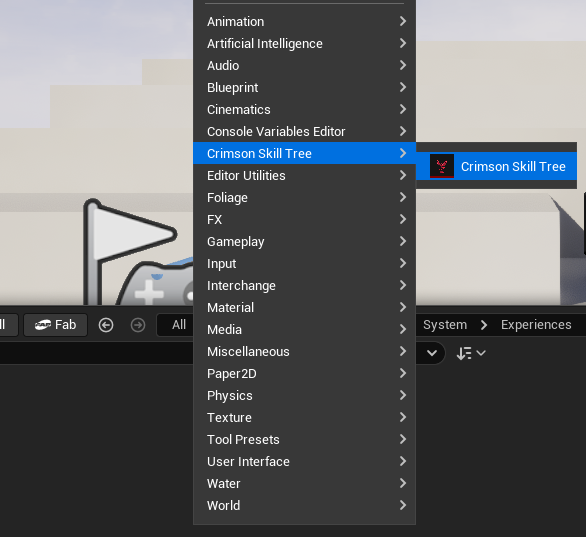Open the Editor Utilities submenu
This screenshot has width=586, height=537.
click(304, 176)
